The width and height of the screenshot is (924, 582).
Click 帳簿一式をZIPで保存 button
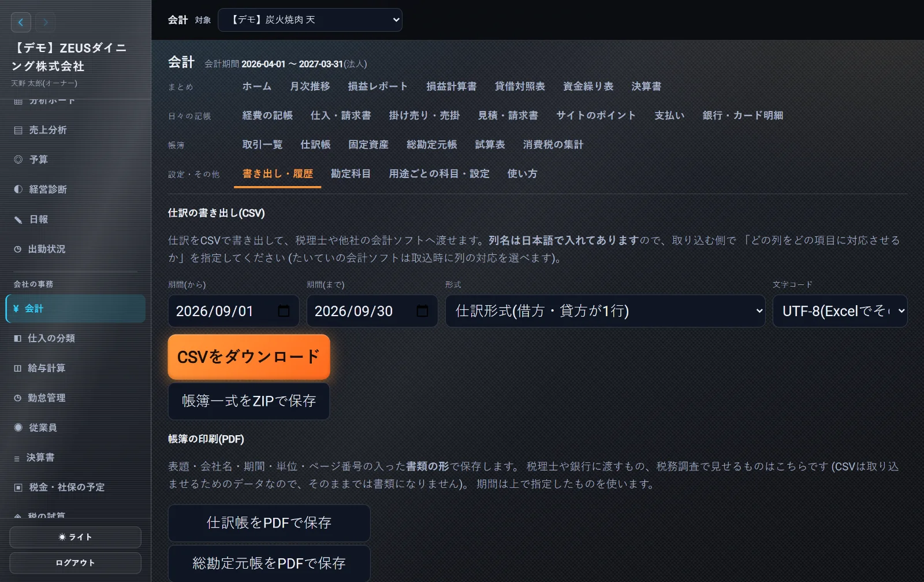point(249,401)
